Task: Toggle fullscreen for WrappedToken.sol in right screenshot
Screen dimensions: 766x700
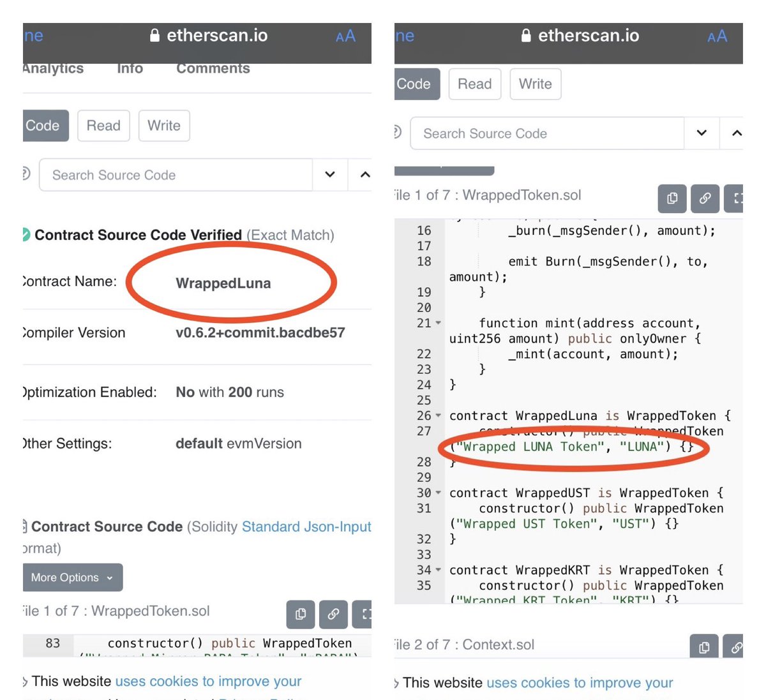Action: (734, 198)
